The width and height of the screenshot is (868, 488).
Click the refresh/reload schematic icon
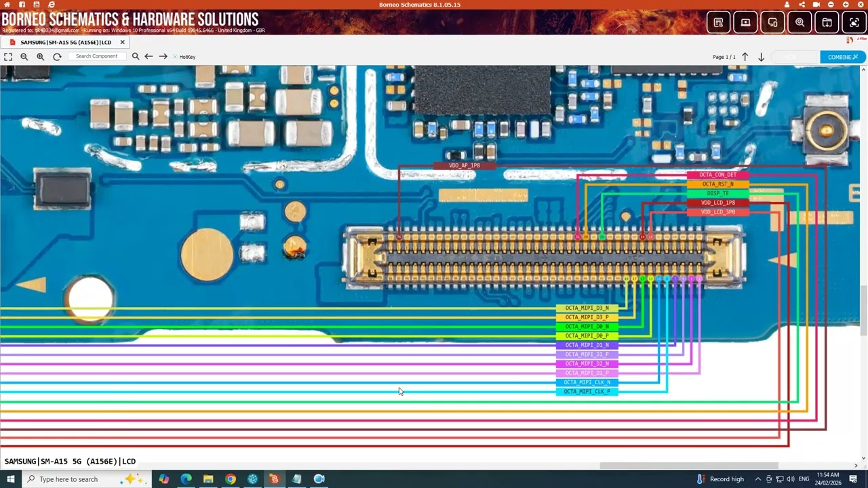[57, 56]
